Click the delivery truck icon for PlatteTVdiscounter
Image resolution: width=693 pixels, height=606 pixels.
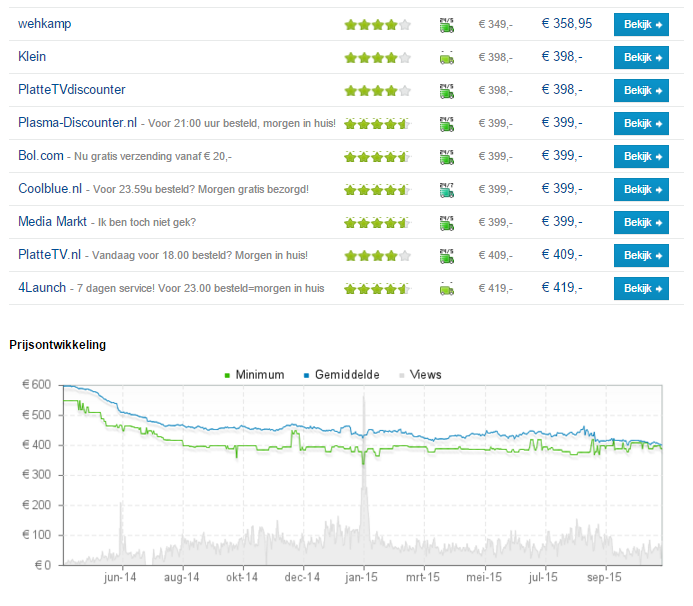click(x=447, y=91)
